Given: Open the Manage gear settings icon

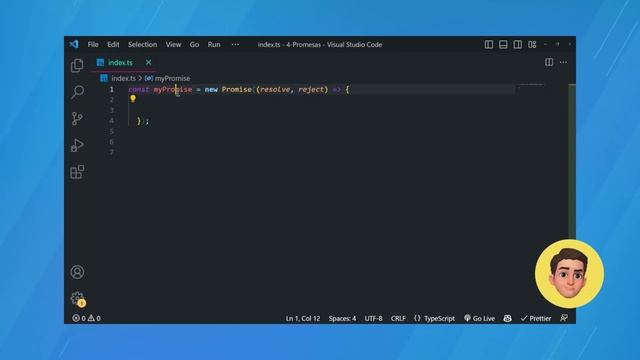Looking at the screenshot, I should click(77, 298).
